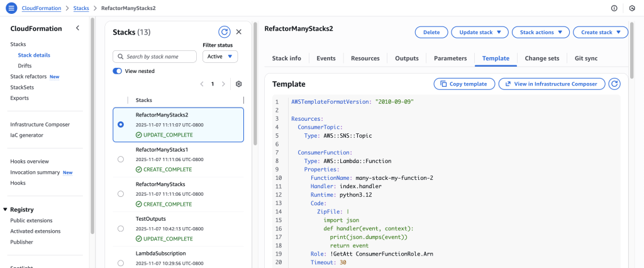The width and height of the screenshot is (644, 268).
Task: Open Hooks overview in sidebar
Action: [x=30, y=161]
